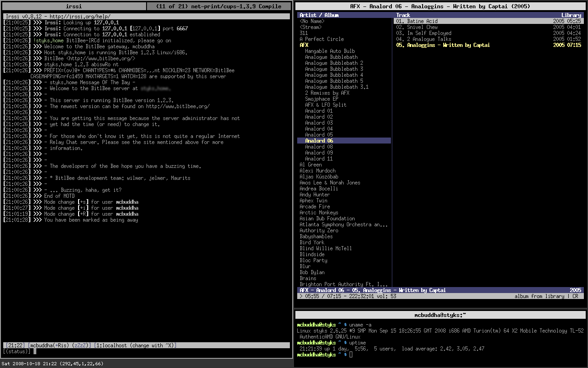Click the [21:22] clock in irssi statusbar
588x368 pixels.
(x=16, y=345)
